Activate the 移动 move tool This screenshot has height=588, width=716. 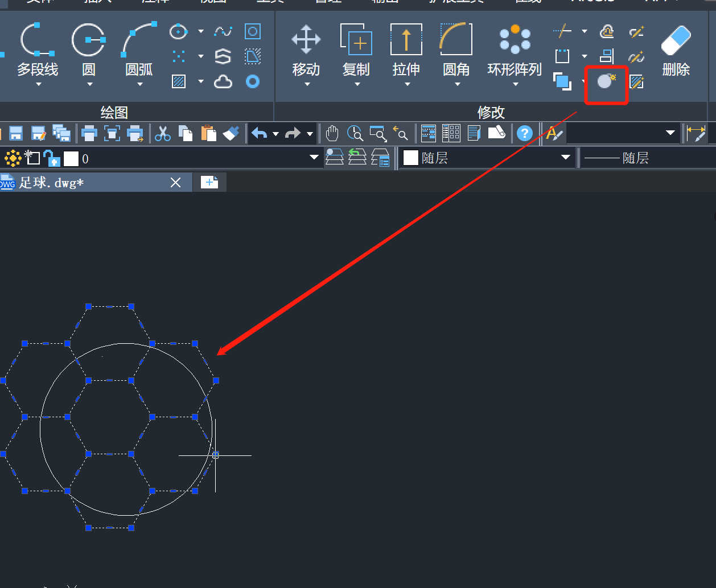pyautogui.click(x=306, y=50)
